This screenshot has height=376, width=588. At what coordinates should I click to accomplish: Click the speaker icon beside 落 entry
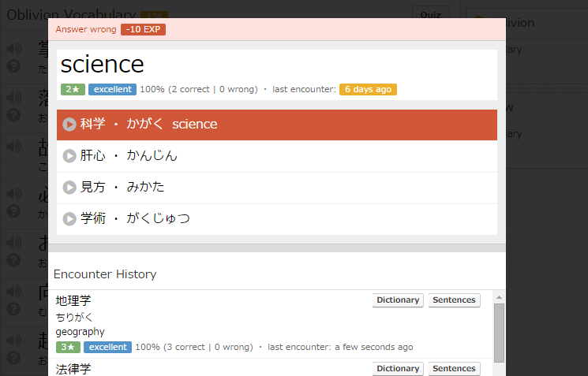click(13, 98)
